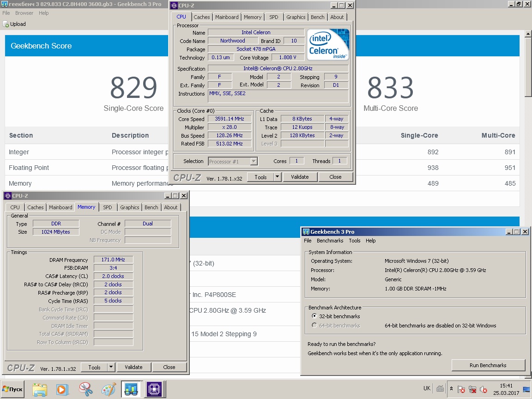This screenshot has width=532, height=399.
Task: Open About tab in top CPU-Z window
Action: coord(337,17)
